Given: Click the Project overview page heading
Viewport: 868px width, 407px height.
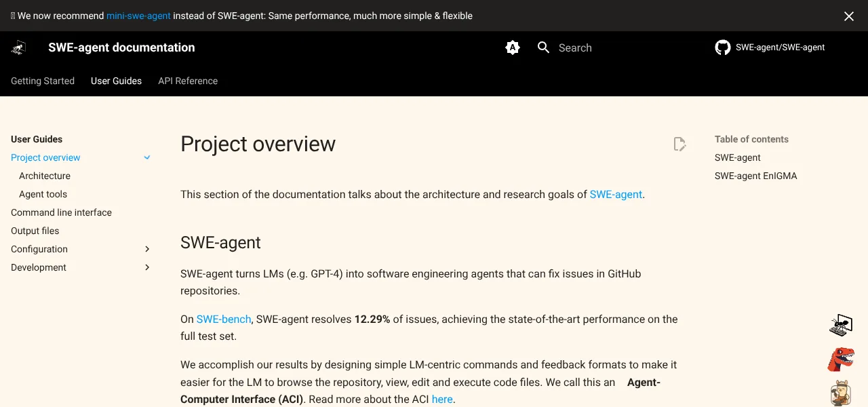Looking at the screenshot, I should (x=258, y=144).
